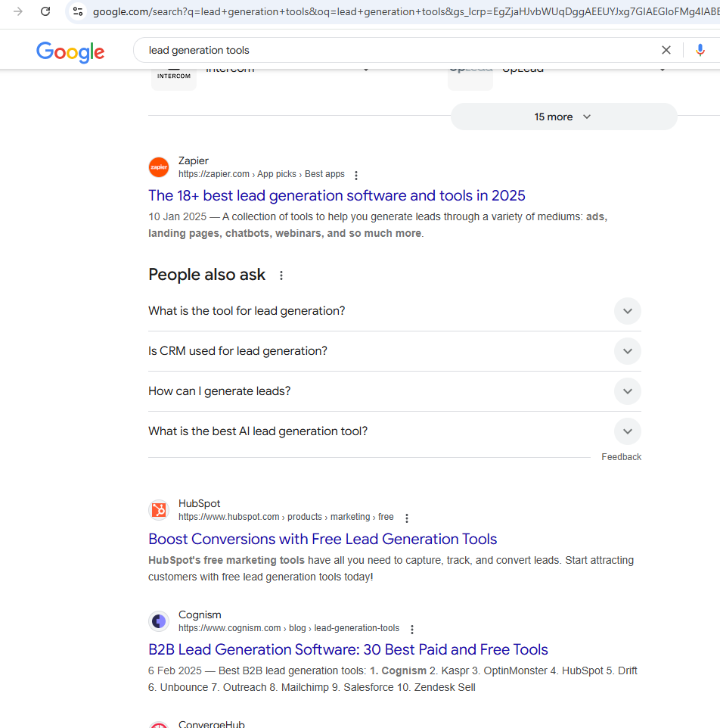
Task: Expand "What is the best AI lead generation tool?"
Action: 627,431
